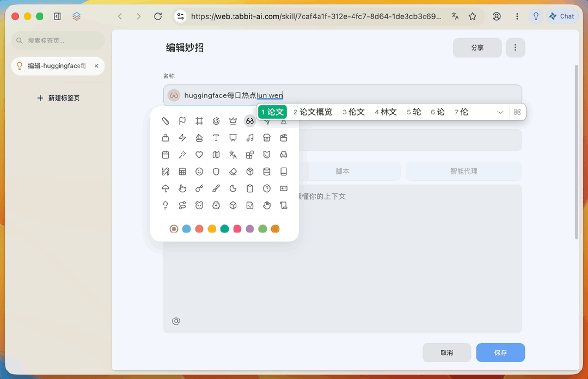This screenshot has width=588, height=379.
Task: Reload the page
Action: pyautogui.click(x=158, y=16)
